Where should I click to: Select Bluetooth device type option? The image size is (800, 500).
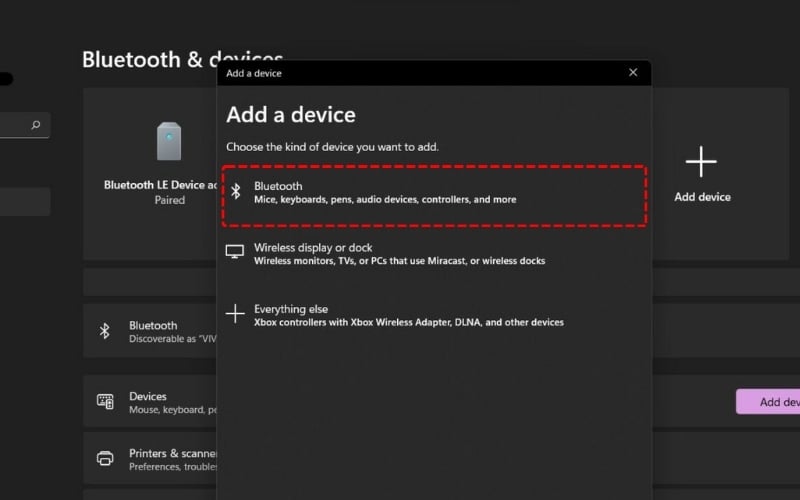pos(434,195)
